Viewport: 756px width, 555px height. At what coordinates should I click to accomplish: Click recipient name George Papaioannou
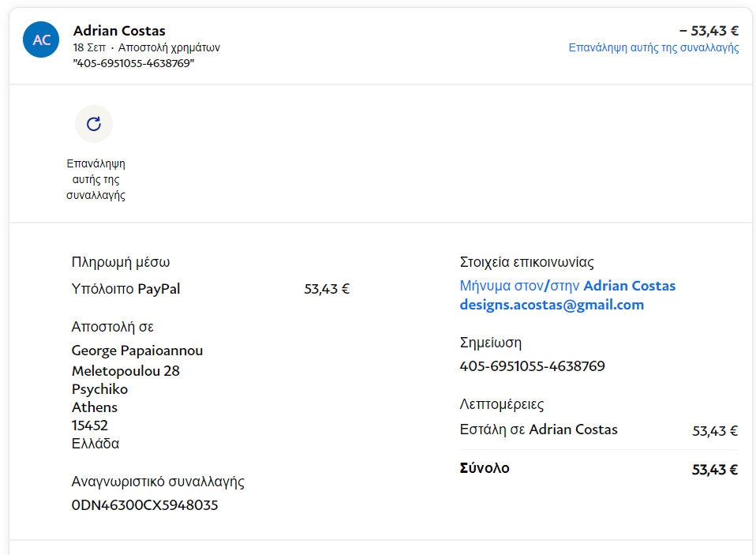(x=137, y=351)
